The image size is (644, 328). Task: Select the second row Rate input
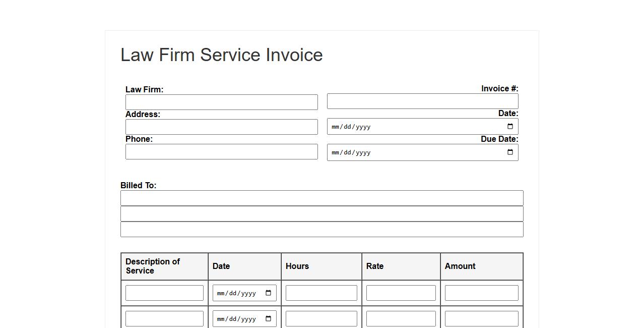401,319
